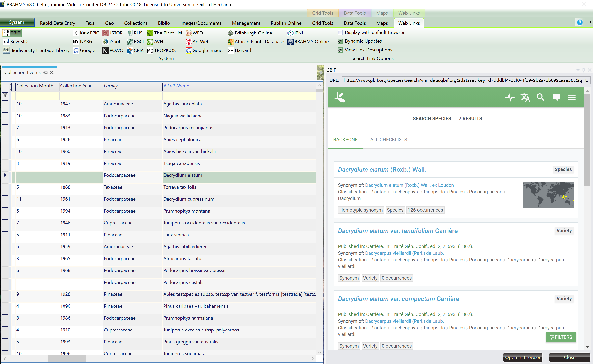Open TROPICOS web link
The height and width of the screenshot is (364, 593).
(x=161, y=50)
